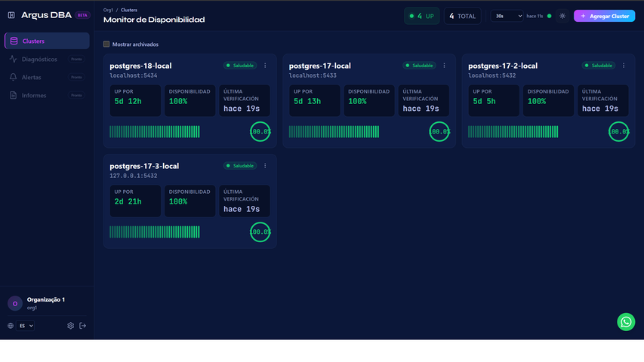644x362 pixels.
Task: Click the Alertas bell icon
Action: [x=14, y=77]
